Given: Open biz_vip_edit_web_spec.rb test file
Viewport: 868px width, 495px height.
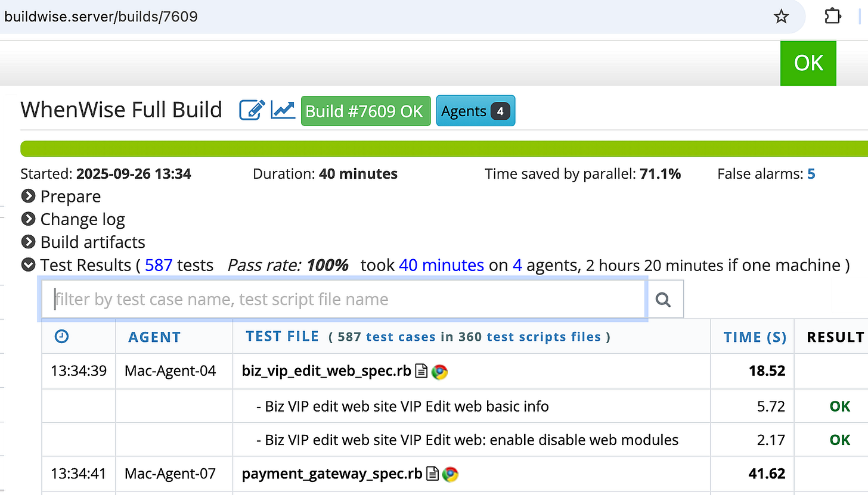Looking at the screenshot, I should point(327,371).
